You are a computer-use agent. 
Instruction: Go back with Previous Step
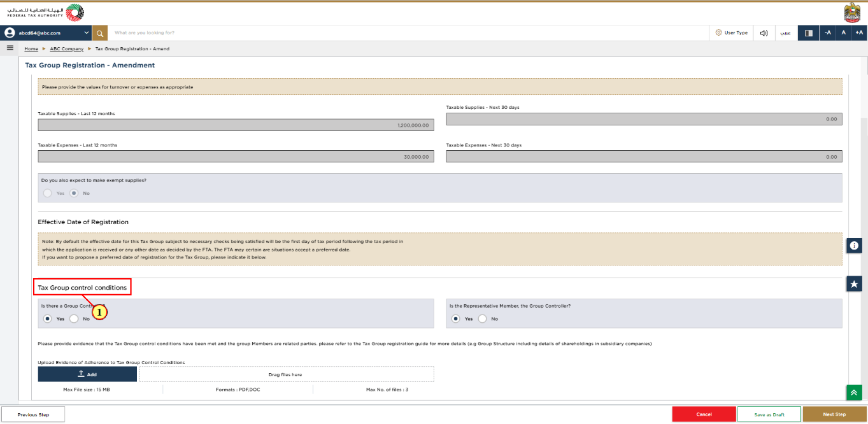pyautogui.click(x=33, y=414)
